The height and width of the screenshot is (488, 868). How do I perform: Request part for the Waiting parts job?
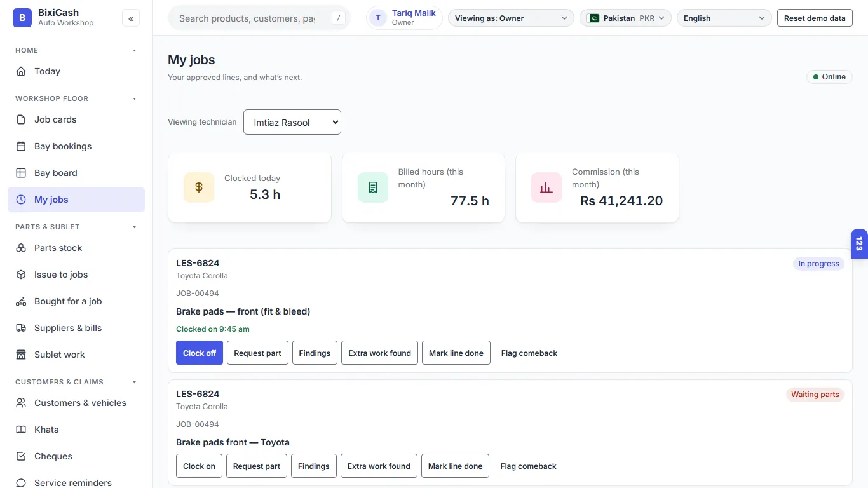pyautogui.click(x=257, y=466)
